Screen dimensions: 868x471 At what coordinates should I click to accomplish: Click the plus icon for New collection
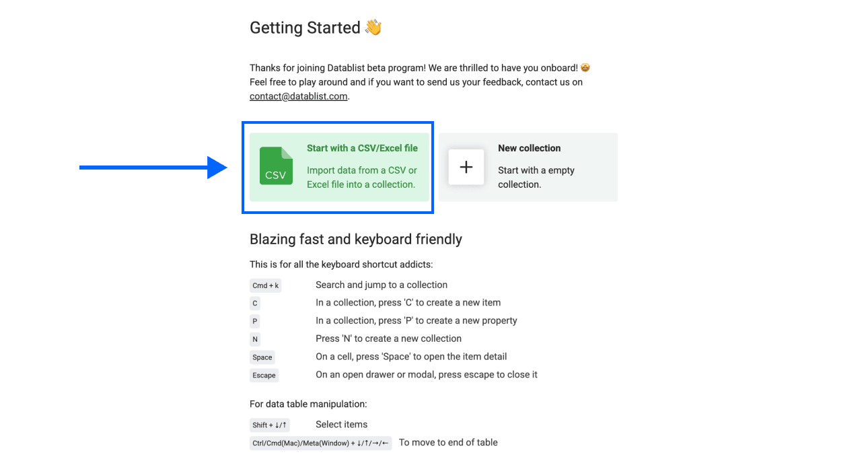pos(466,167)
